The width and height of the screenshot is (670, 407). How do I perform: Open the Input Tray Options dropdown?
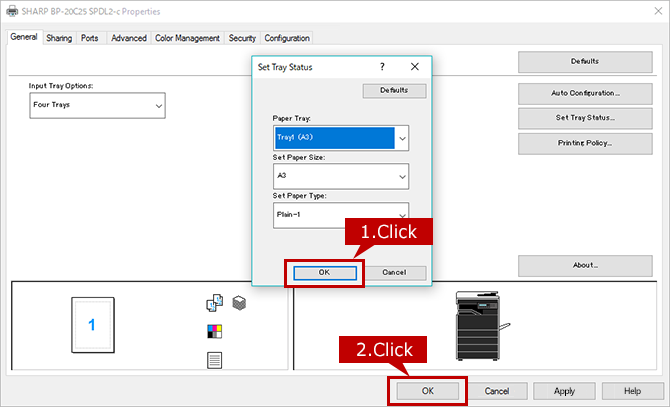pyautogui.click(x=97, y=105)
